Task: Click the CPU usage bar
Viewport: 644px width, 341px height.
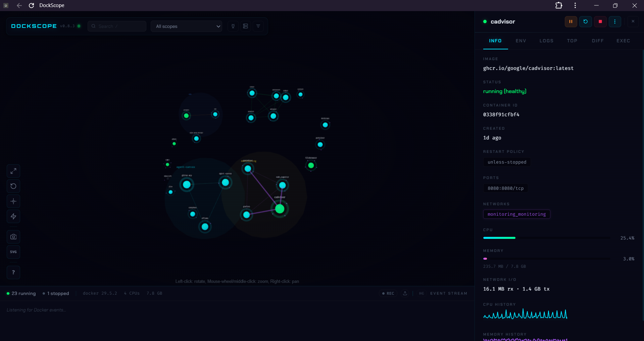Action: tap(547, 238)
